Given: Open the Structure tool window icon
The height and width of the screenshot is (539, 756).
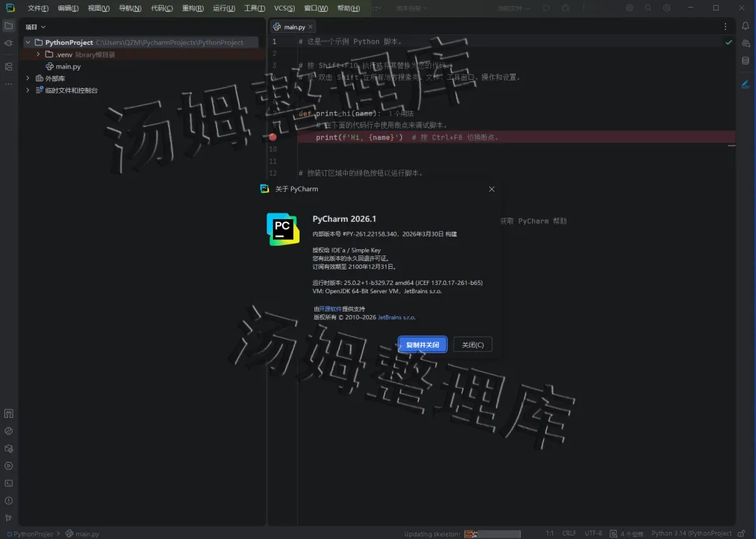Looking at the screenshot, I should click(x=8, y=66).
